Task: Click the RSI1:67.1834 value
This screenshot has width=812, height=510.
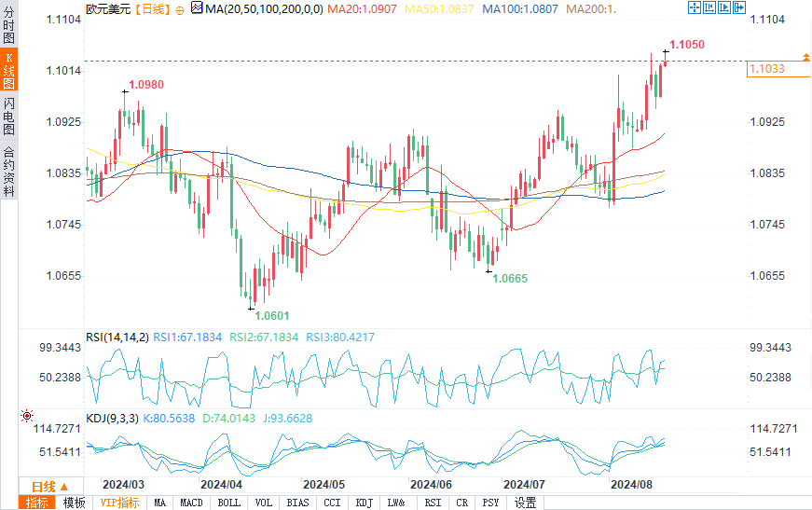Action: (x=187, y=338)
